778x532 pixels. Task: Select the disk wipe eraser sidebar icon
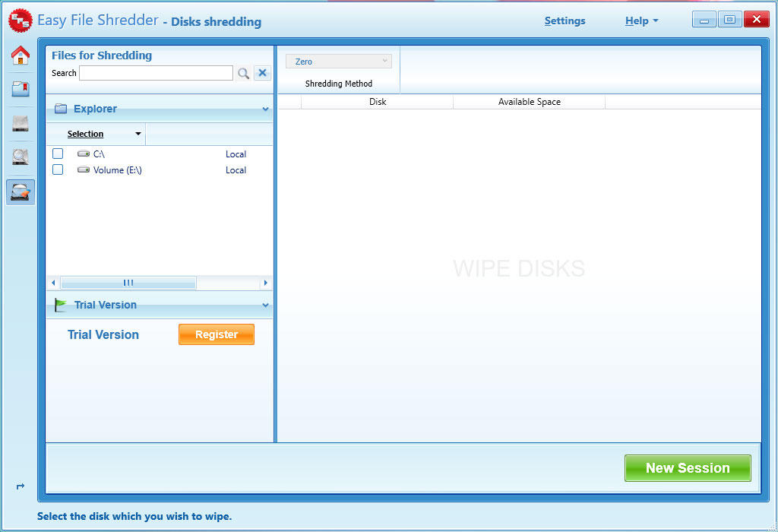(x=21, y=192)
